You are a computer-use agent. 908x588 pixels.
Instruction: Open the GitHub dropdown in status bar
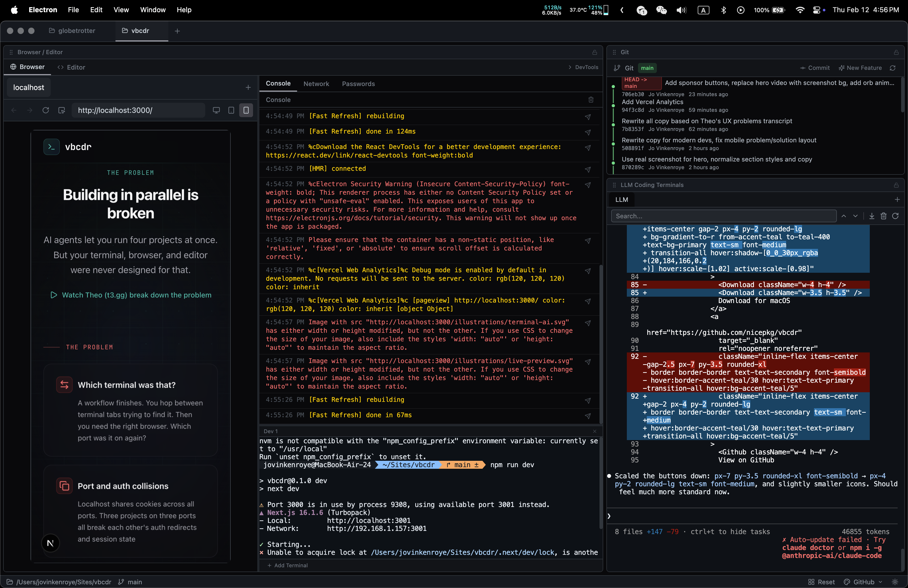point(863,582)
